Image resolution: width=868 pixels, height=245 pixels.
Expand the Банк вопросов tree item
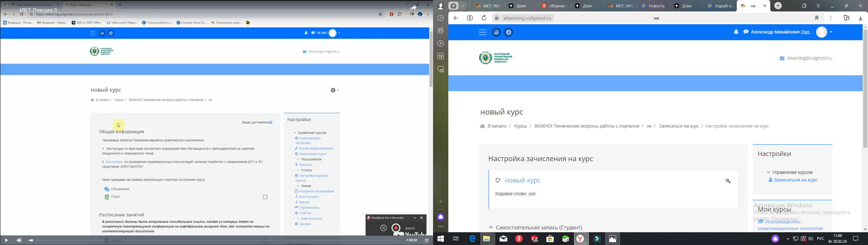click(298, 219)
